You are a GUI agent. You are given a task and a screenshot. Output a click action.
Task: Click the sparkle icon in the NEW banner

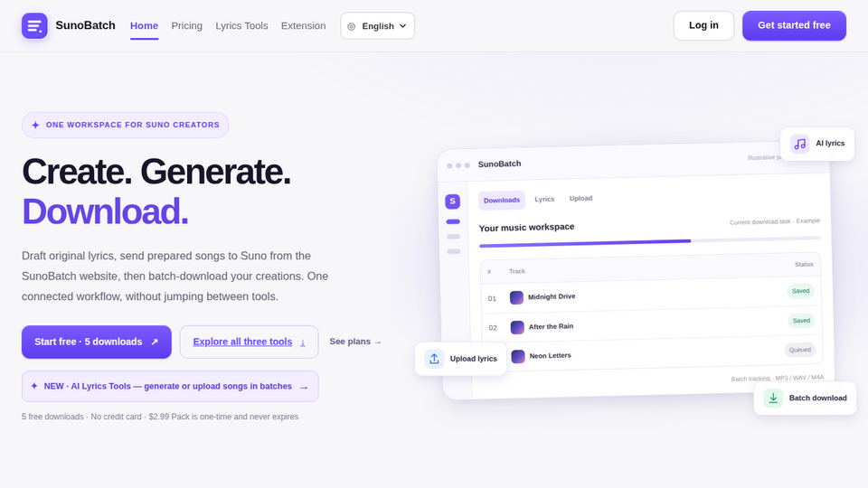click(x=34, y=386)
